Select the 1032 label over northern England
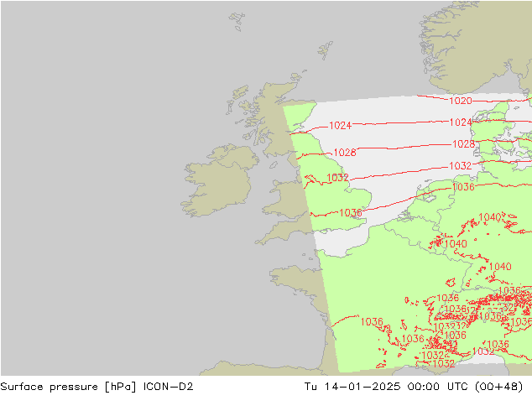 337,178
